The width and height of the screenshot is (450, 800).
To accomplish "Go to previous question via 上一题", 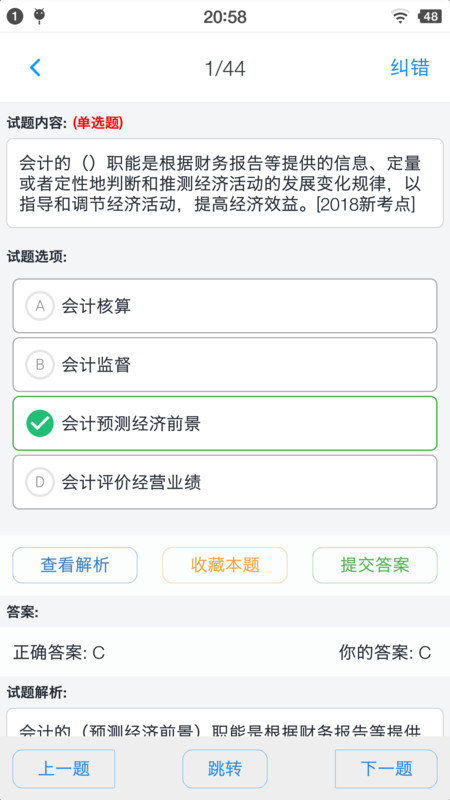I will (64, 769).
